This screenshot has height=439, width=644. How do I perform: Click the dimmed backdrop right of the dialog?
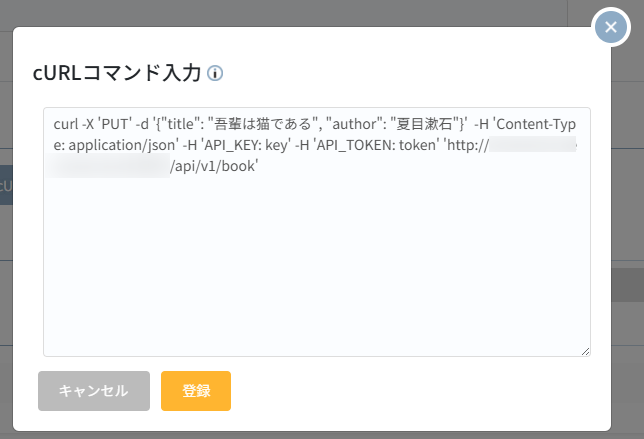tap(627, 205)
